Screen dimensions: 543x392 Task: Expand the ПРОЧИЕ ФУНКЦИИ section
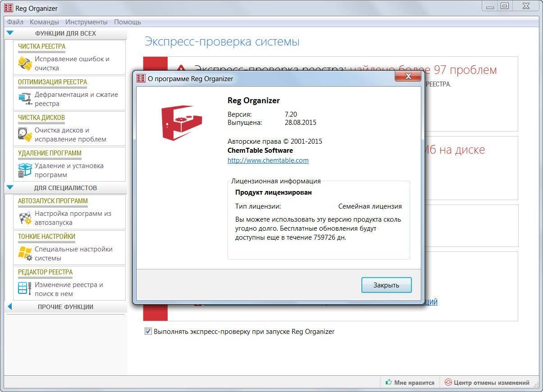[10, 307]
